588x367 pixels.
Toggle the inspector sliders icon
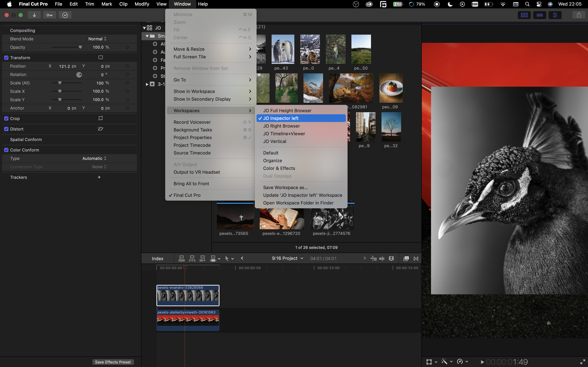coord(555,15)
